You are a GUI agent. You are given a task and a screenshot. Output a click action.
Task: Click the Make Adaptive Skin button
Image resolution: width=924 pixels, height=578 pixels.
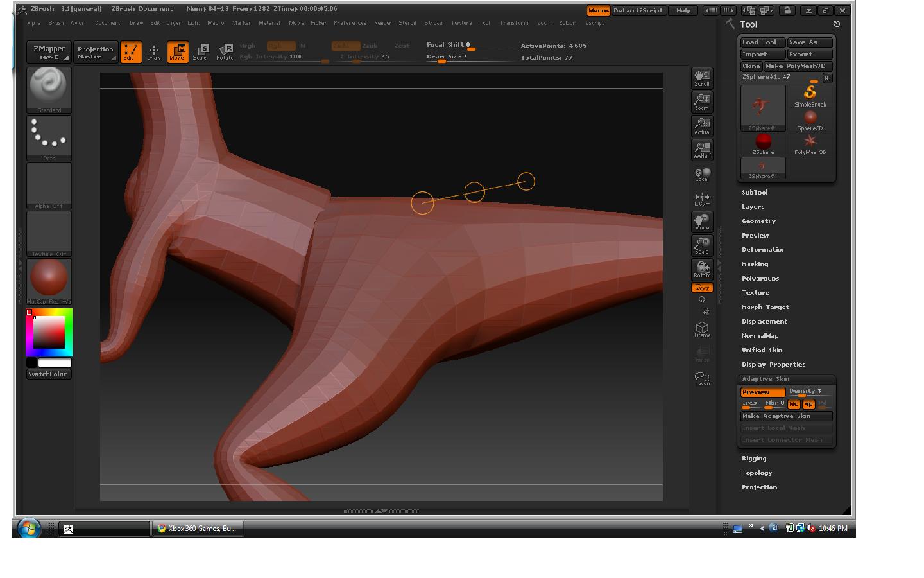click(x=786, y=416)
